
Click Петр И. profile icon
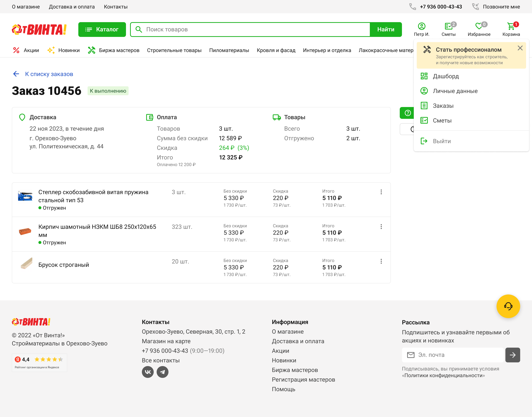421,27
